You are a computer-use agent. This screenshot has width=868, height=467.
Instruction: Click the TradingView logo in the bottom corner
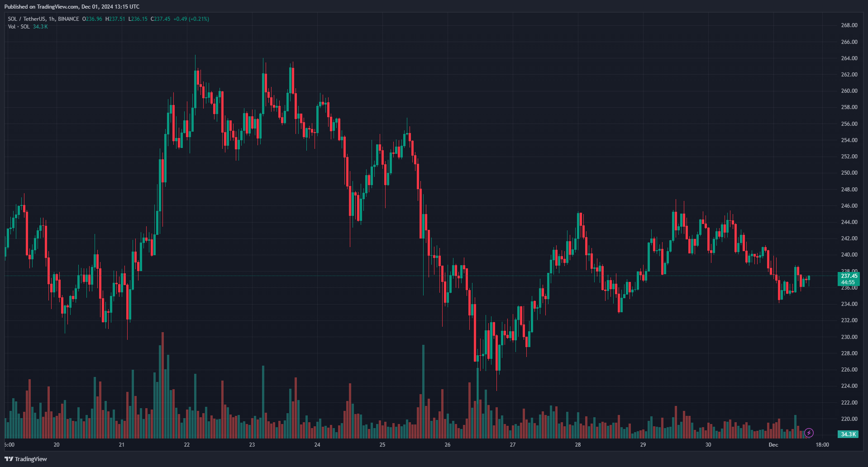coord(26,459)
